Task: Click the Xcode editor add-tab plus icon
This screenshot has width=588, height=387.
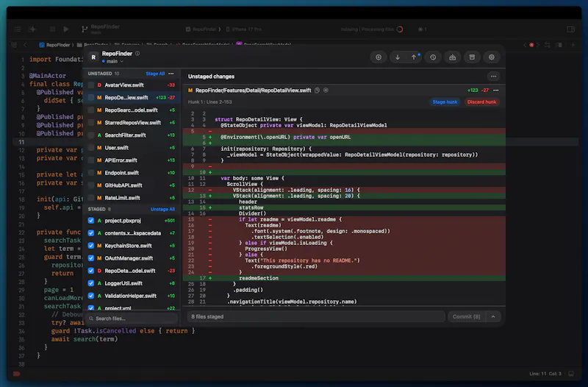Action: pos(573,45)
